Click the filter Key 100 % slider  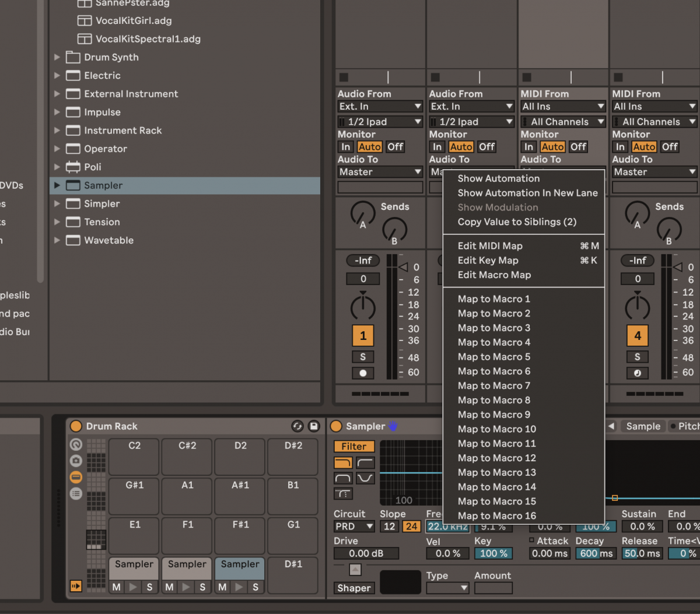(494, 553)
